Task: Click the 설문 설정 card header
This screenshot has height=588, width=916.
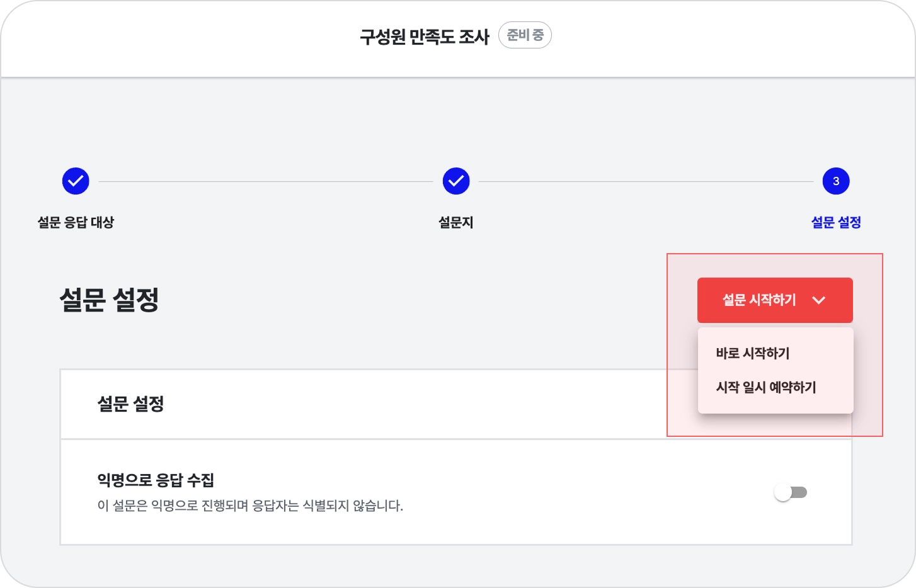Action: coord(130,404)
